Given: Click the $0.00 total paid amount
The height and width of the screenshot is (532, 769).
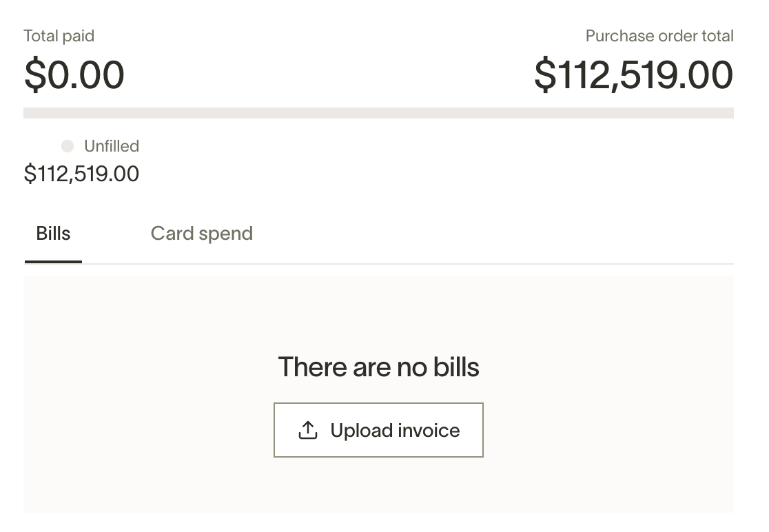Looking at the screenshot, I should tap(74, 74).
